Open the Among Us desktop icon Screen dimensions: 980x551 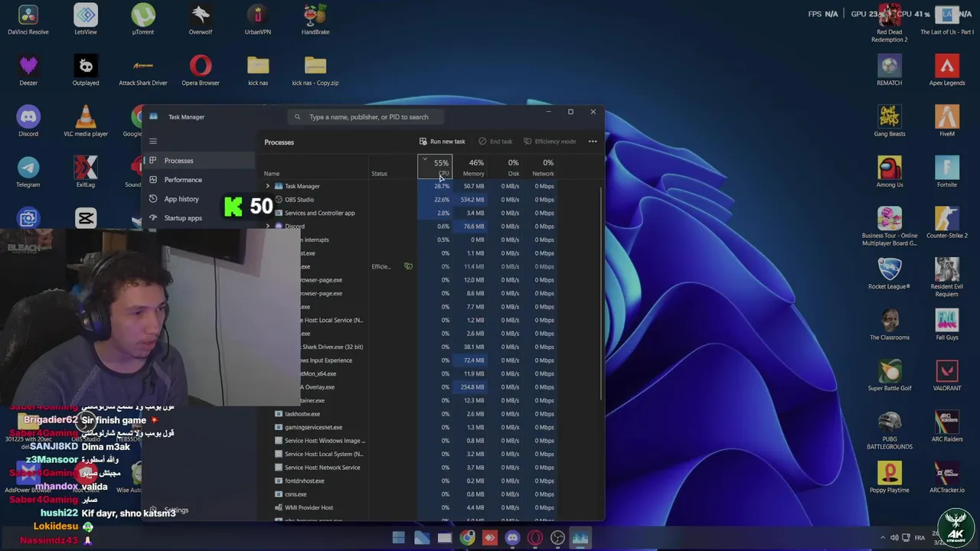[x=890, y=172]
